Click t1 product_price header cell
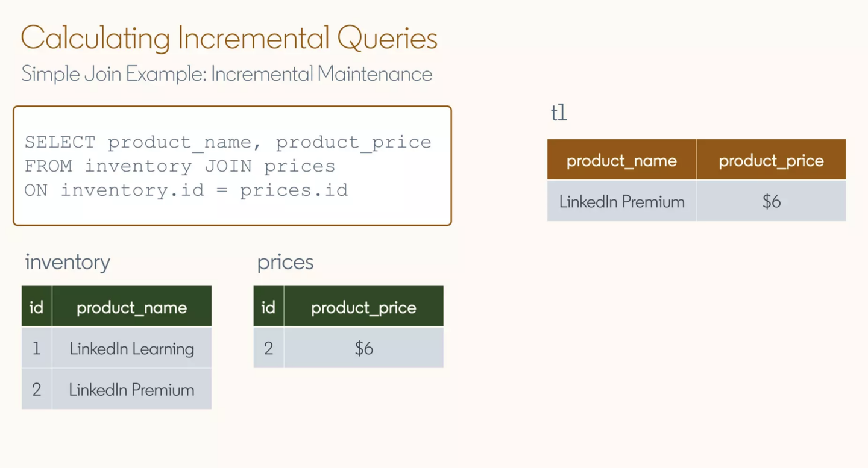 [771, 160]
